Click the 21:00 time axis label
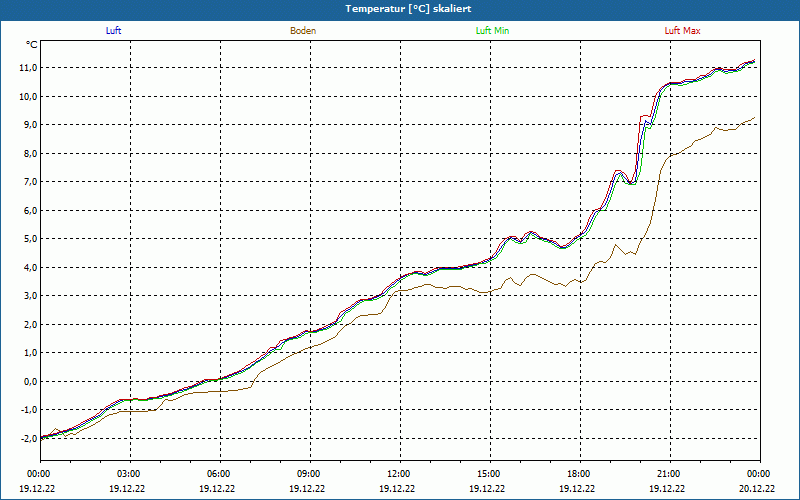 [670, 474]
